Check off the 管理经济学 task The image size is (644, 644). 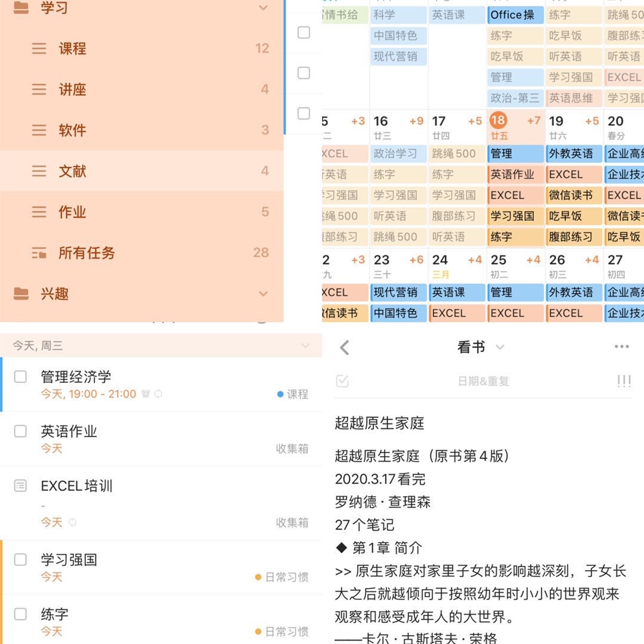tap(20, 377)
